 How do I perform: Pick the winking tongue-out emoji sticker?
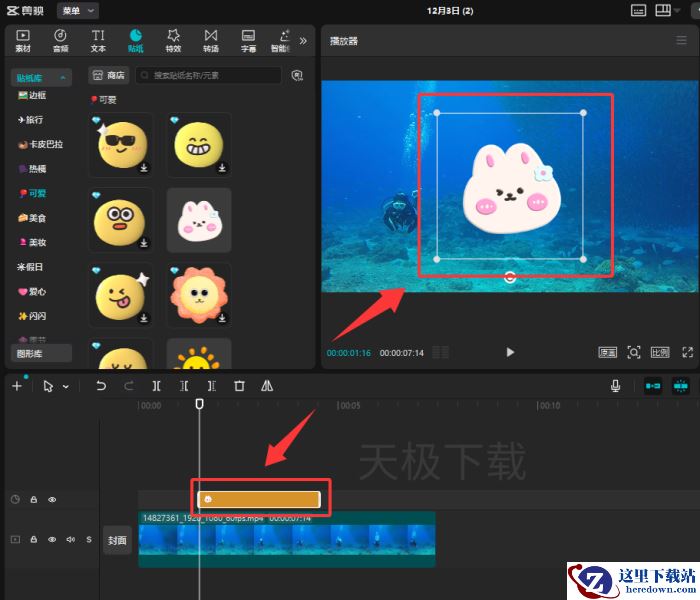121,295
